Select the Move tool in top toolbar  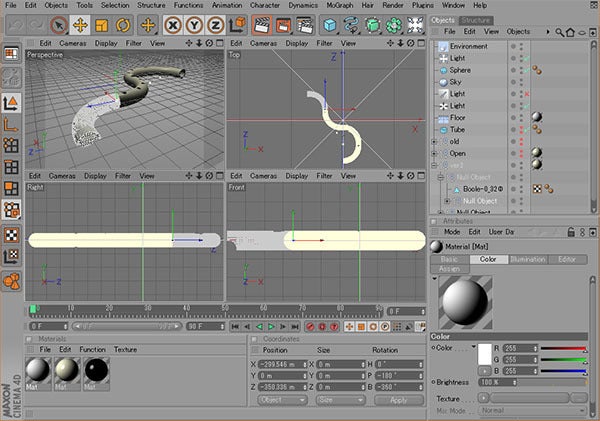tap(81, 25)
